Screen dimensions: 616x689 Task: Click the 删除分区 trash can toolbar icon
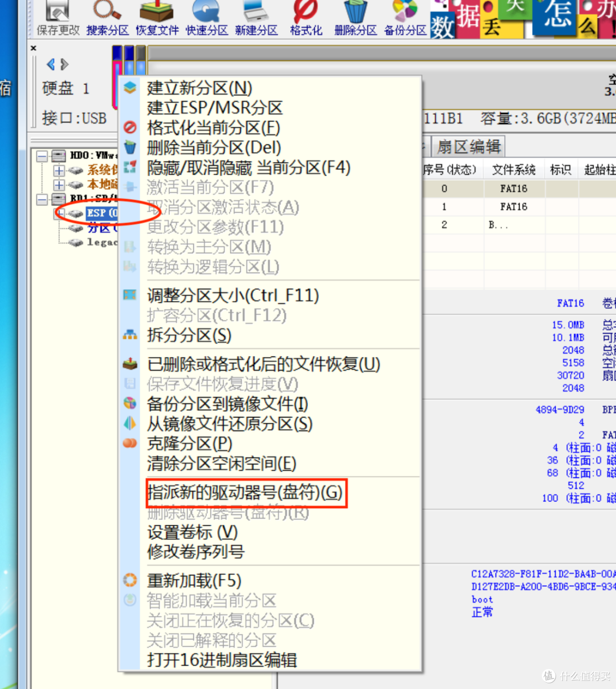click(355, 18)
